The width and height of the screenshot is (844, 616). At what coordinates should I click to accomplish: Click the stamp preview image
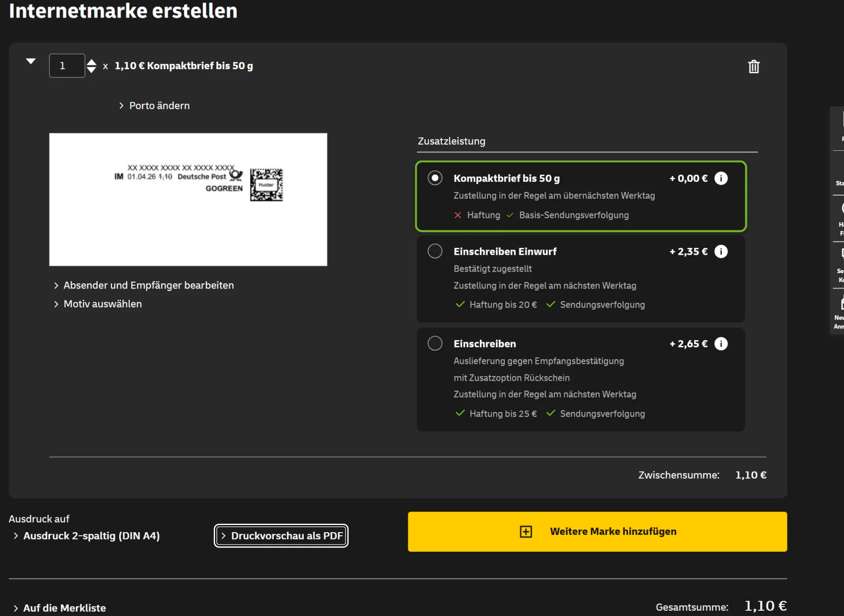coord(188,199)
